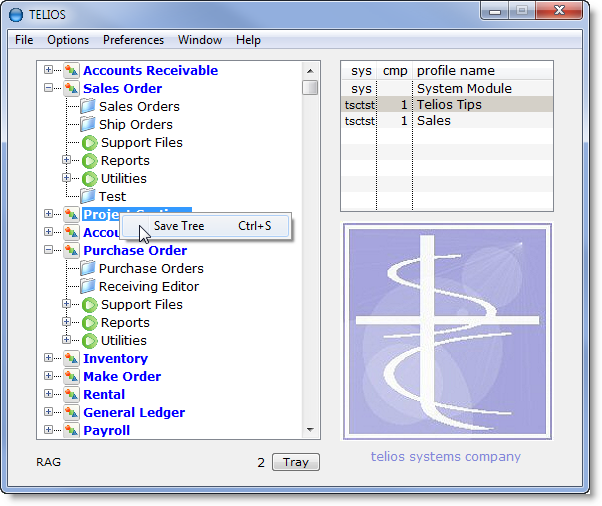Click the Purchase Orders folder icon
Screen dimensions: 602x506
pyautogui.click(x=88, y=269)
